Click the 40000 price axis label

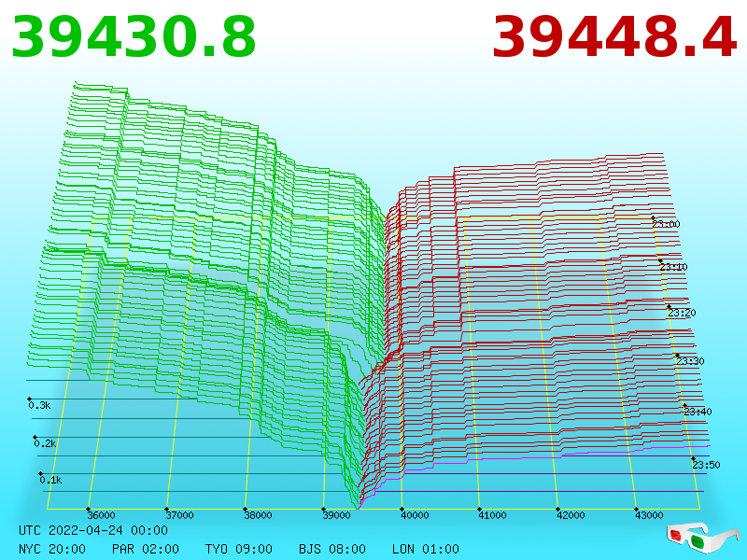(415, 515)
